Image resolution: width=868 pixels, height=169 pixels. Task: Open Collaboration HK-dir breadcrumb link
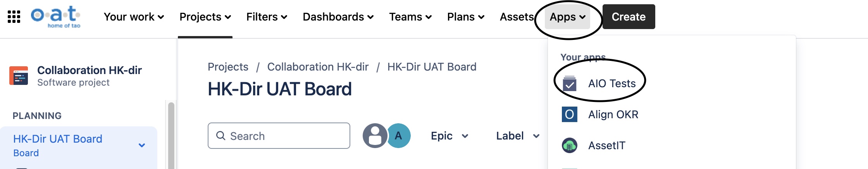tap(318, 67)
